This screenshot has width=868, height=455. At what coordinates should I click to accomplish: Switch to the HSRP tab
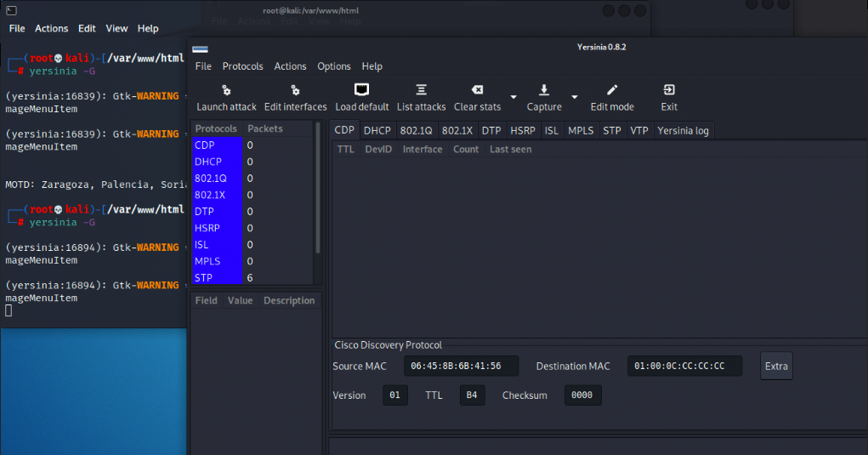pyautogui.click(x=523, y=131)
